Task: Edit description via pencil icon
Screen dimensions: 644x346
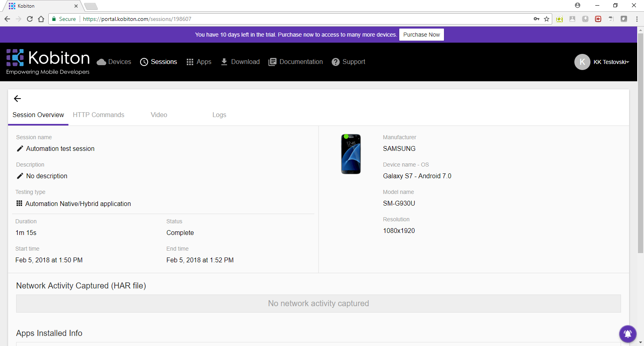Action: click(x=20, y=176)
